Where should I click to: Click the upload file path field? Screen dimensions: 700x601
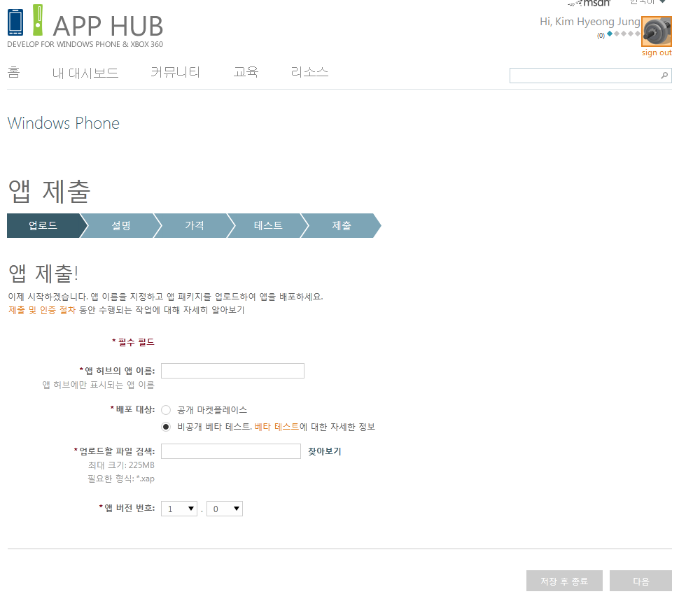231,451
